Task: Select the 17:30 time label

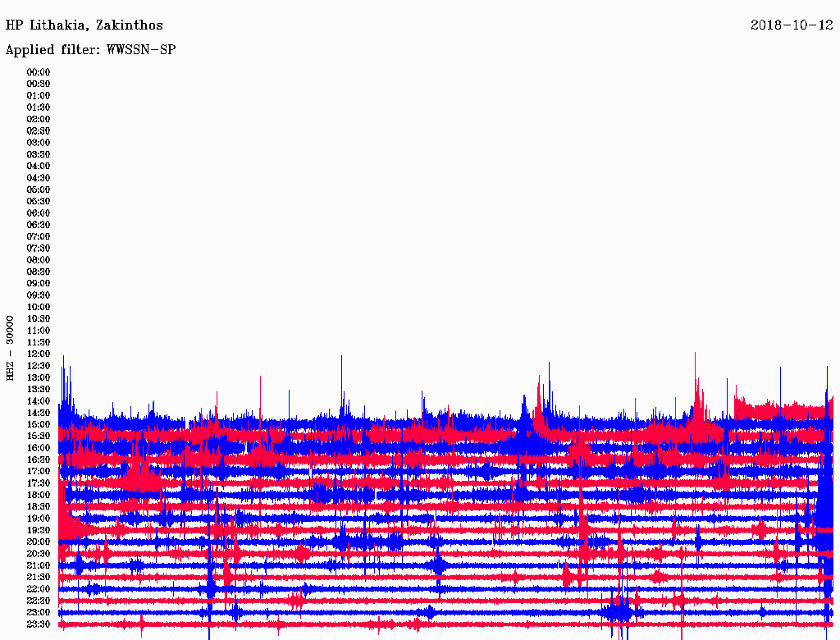Action: [39, 483]
